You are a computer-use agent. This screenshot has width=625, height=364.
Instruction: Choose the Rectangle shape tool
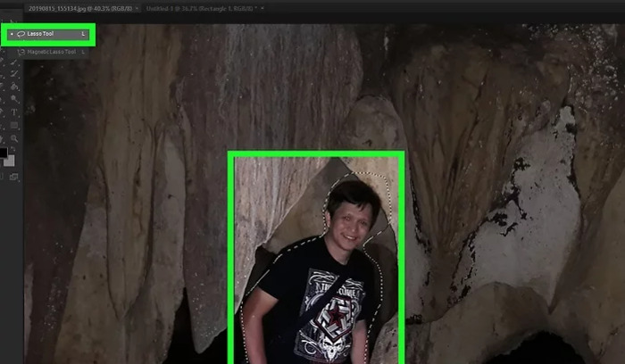[x=13, y=125]
